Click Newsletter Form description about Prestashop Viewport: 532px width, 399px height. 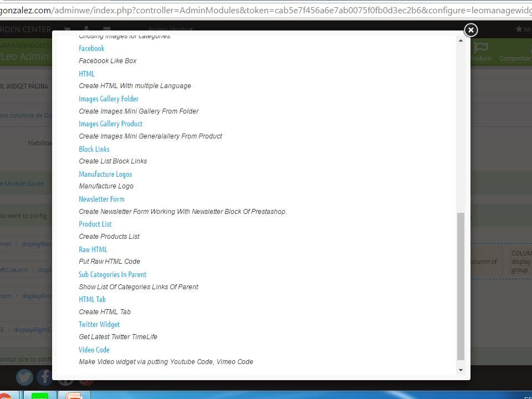[x=183, y=212]
